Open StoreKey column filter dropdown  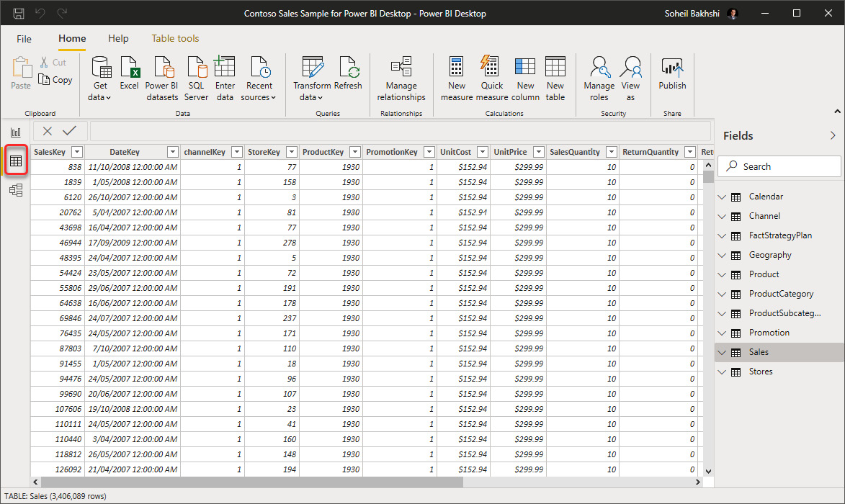click(292, 152)
